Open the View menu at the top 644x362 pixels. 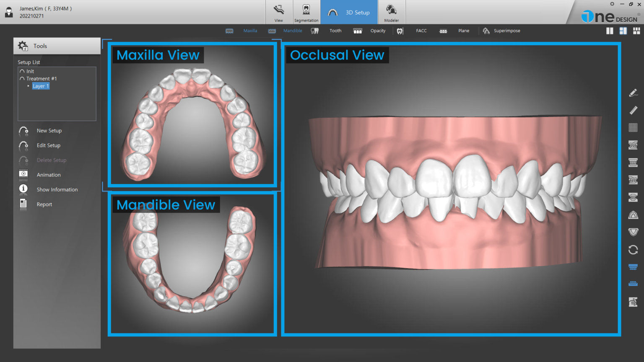pyautogui.click(x=278, y=12)
